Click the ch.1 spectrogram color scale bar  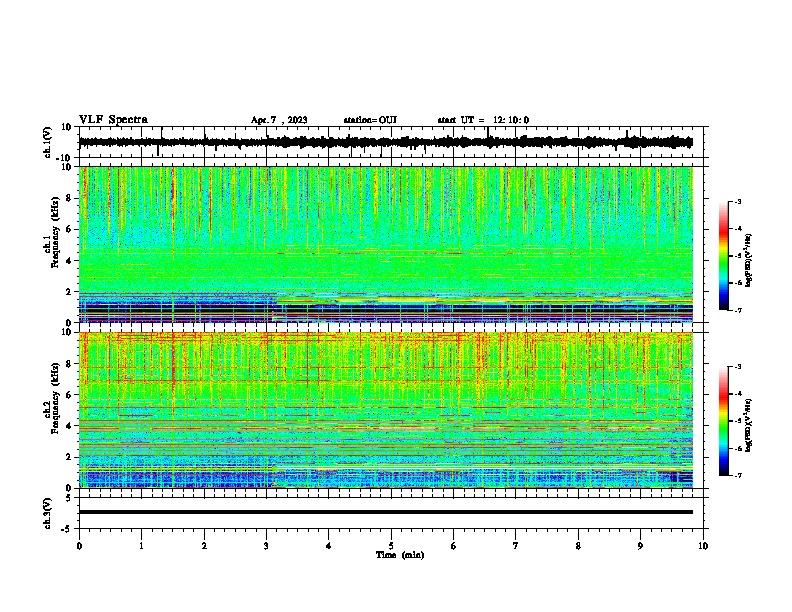point(724,256)
